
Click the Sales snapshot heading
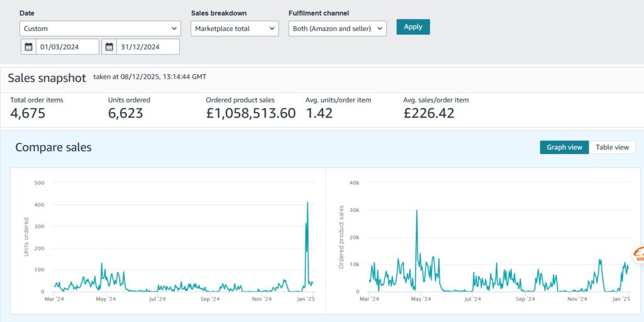pos(47,78)
